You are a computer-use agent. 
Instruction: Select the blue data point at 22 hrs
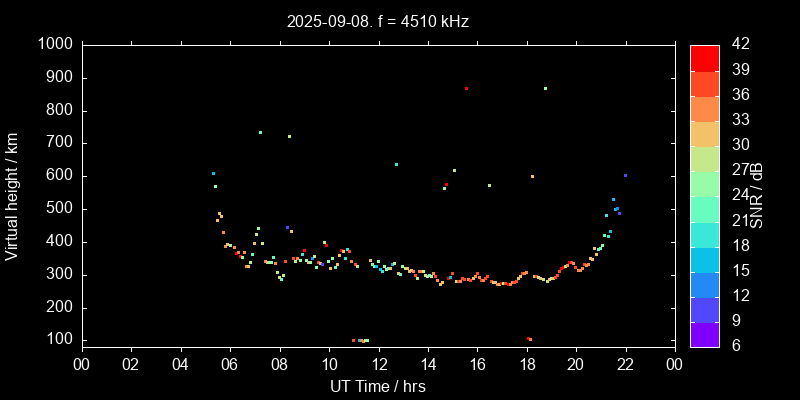625,175
